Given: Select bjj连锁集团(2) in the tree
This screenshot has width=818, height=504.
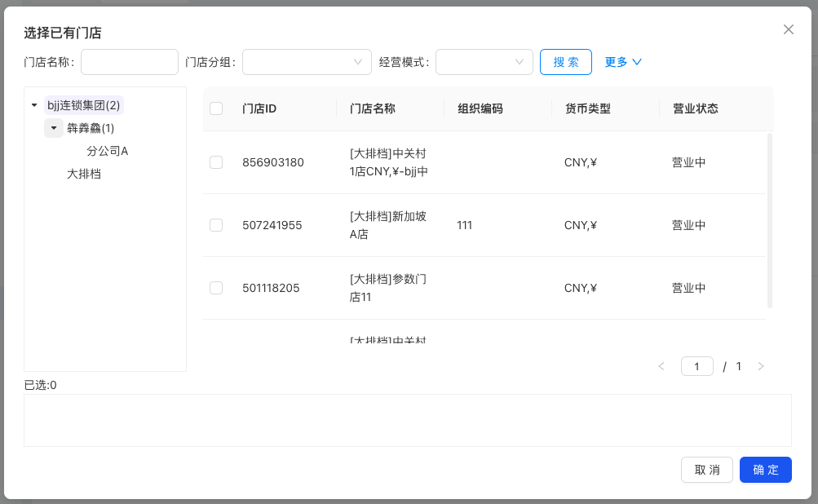Looking at the screenshot, I should [83, 105].
